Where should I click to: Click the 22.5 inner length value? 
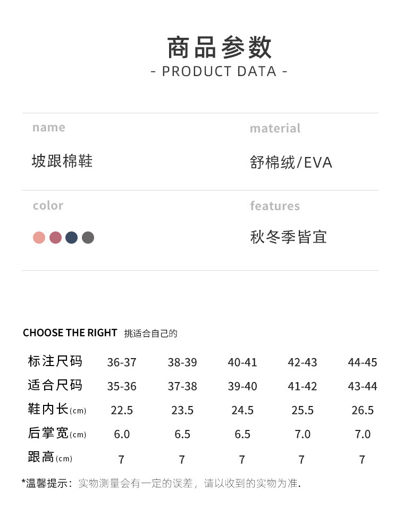pyautogui.click(x=122, y=410)
